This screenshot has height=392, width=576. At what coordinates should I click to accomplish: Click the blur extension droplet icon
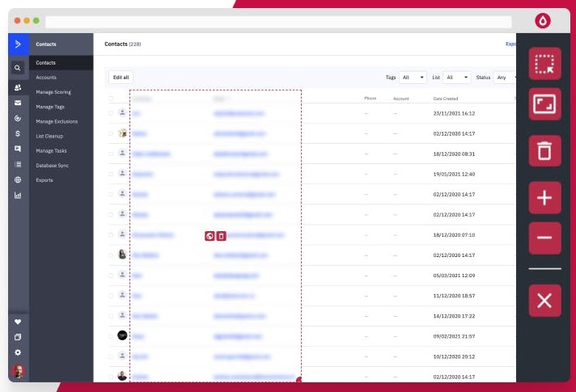pos(543,20)
